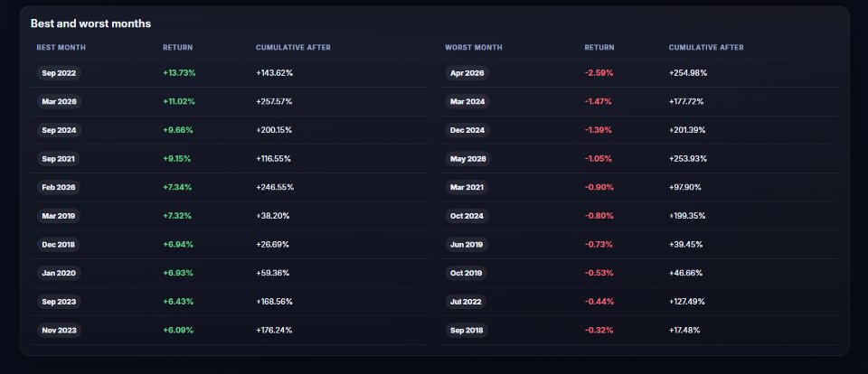Click the -2.59% return value
Image resolution: width=868 pixels, height=374 pixels.
(599, 73)
